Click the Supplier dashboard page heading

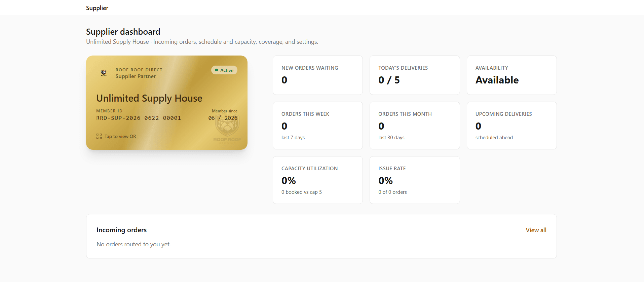pyautogui.click(x=123, y=32)
